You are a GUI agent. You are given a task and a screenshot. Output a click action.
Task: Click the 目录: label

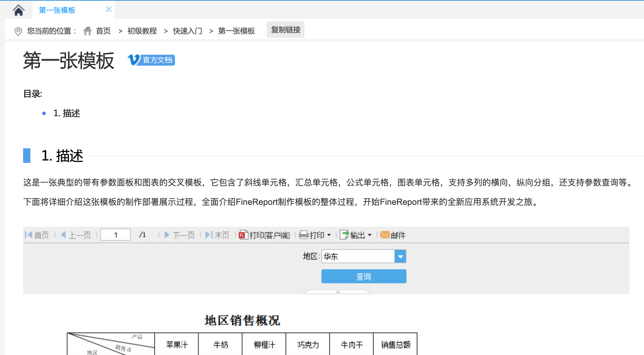pyautogui.click(x=33, y=94)
